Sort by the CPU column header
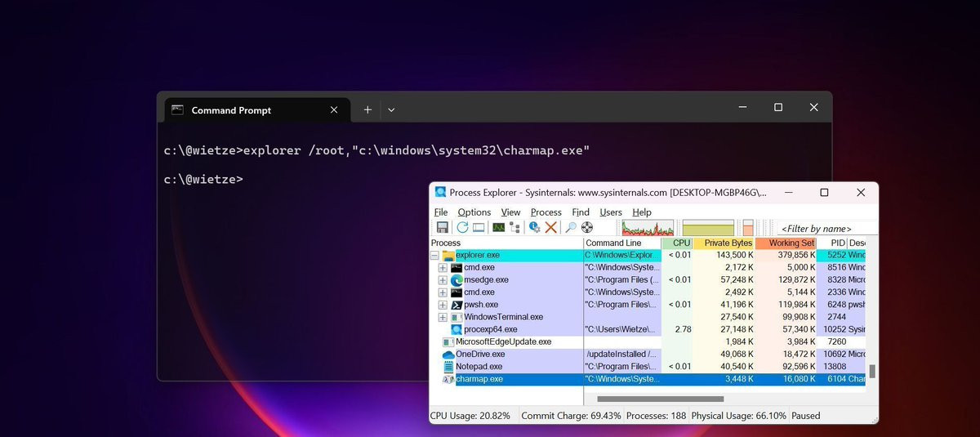The width and height of the screenshot is (980, 437). click(x=677, y=243)
